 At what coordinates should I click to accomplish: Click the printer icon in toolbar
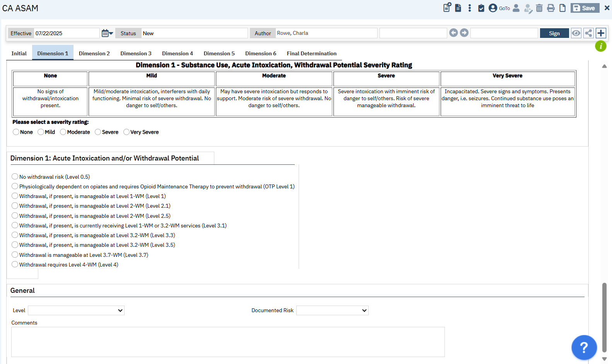pyautogui.click(x=551, y=8)
